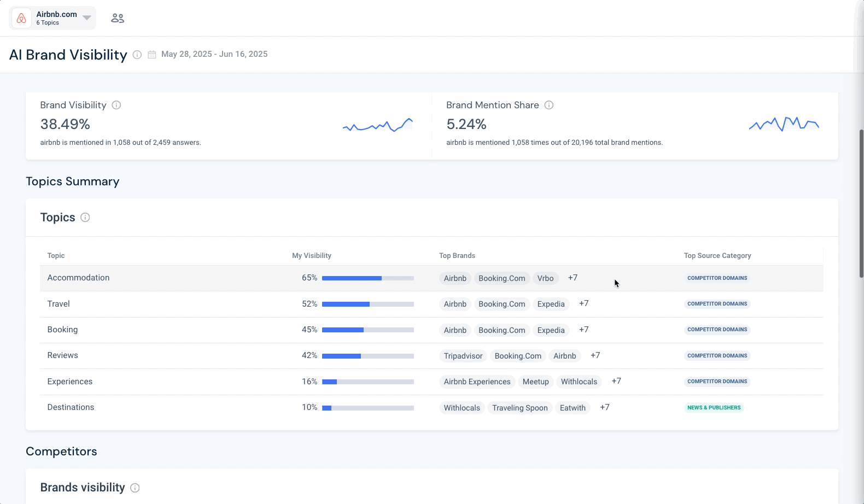Click the Vrbo brand chip in Accommodation
Screen dimensions: 864x504
545,278
